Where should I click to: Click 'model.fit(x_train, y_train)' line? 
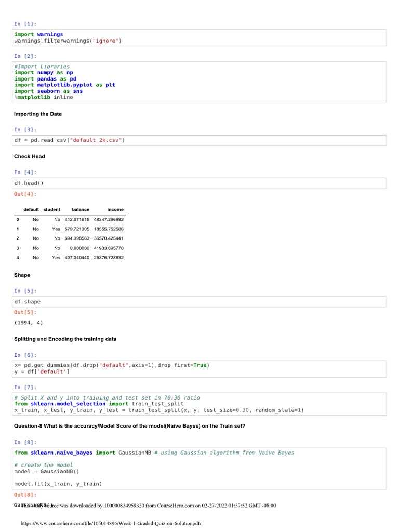[x=58, y=484]
